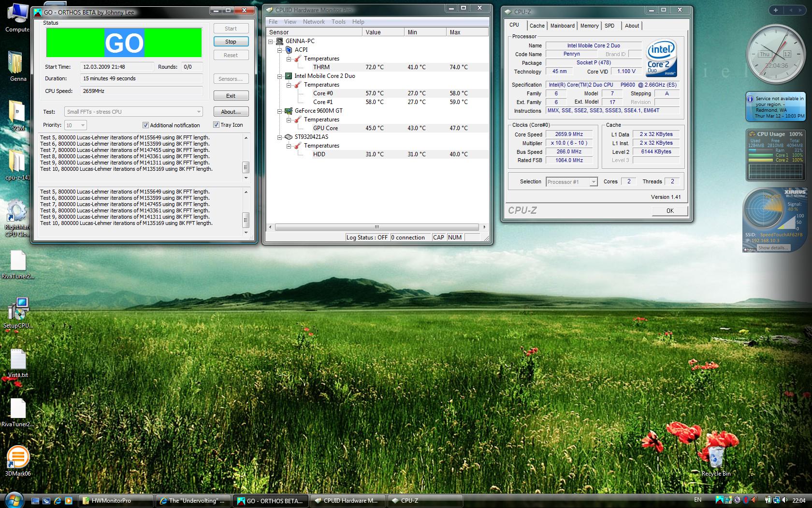Screen dimensions: 812x508
Task: Click Show Desktop in Quick Launch
Action: [x=35, y=501]
